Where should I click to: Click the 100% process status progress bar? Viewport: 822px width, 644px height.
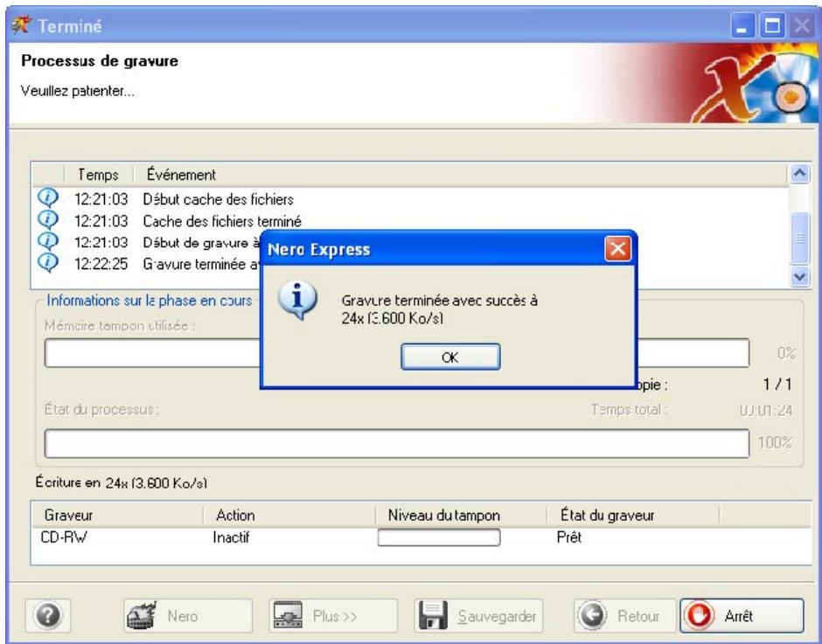pos(397,443)
